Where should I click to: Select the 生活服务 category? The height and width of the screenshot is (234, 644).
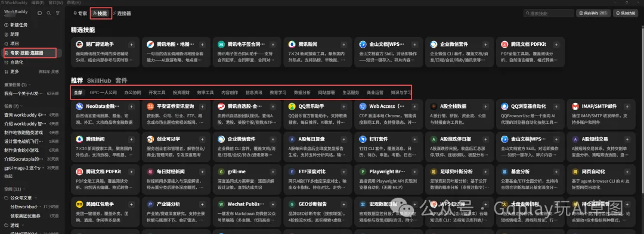pyautogui.click(x=351, y=93)
